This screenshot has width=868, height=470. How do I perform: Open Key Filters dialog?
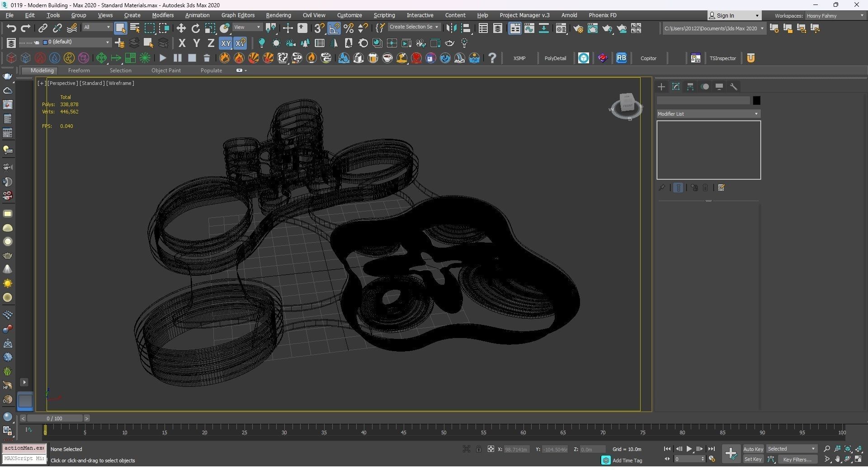797,460
